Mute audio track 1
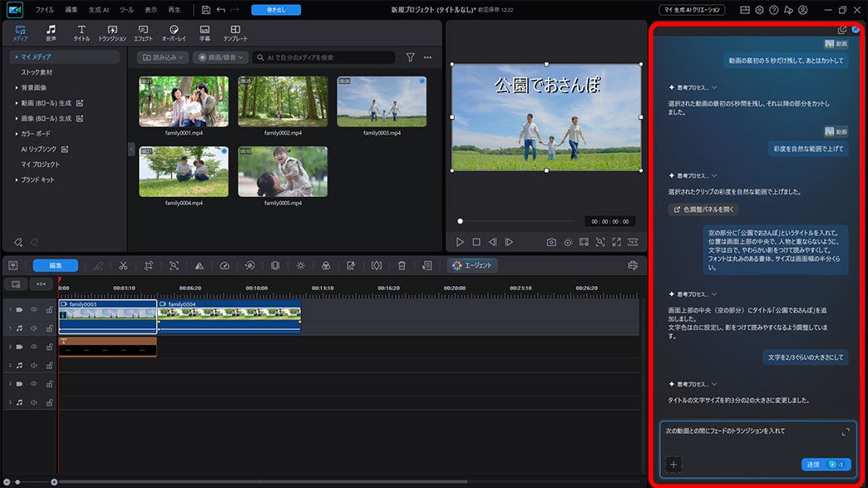The height and width of the screenshot is (488, 868). pos(34,328)
